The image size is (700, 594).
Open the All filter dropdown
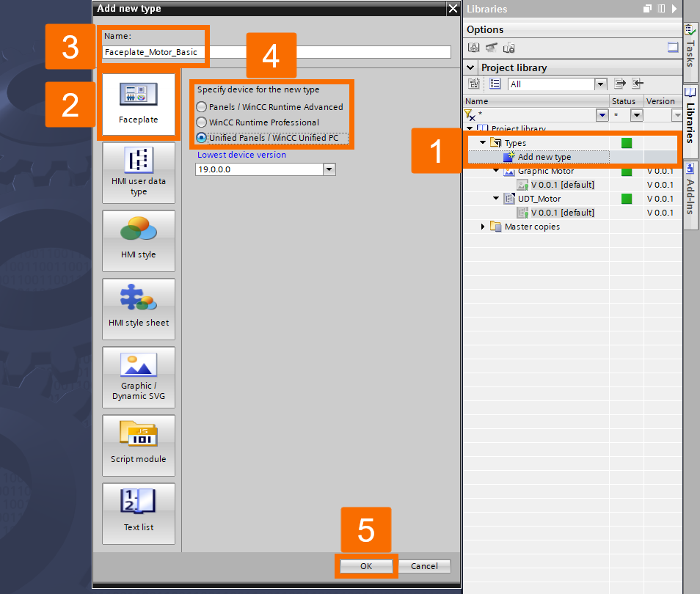coord(601,84)
